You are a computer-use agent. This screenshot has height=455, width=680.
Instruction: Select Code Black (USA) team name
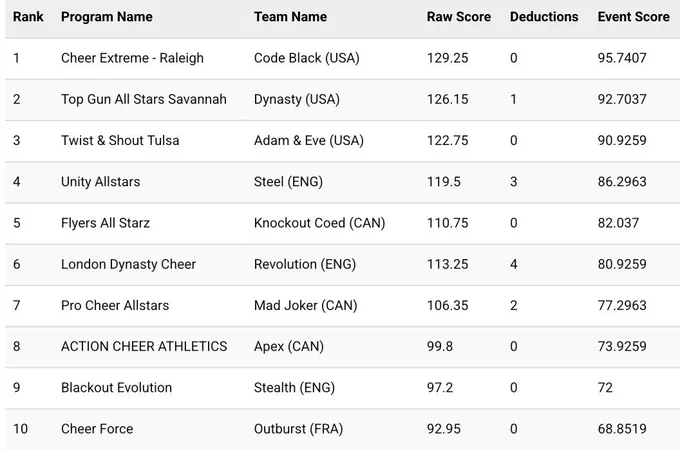coord(307,58)
